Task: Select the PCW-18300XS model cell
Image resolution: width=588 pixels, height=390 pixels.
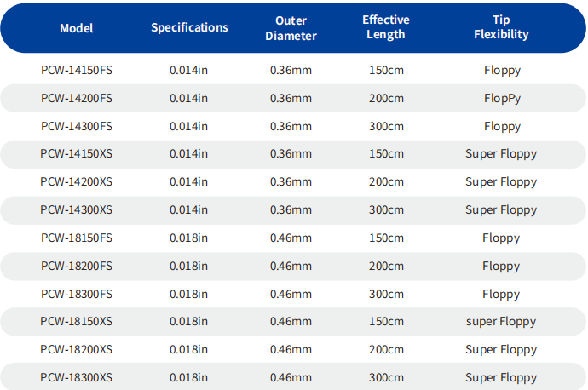Action: [x=77, y=377]
